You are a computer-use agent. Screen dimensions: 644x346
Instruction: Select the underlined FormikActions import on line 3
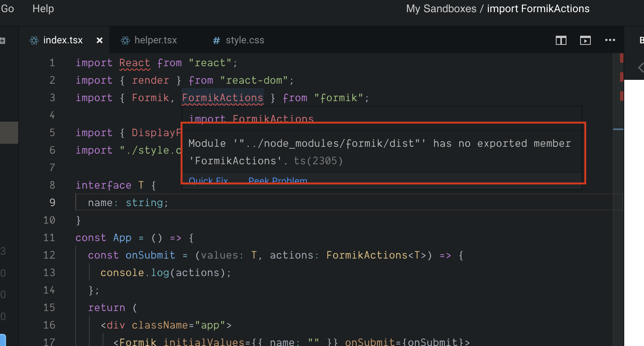tap(223, 98)
